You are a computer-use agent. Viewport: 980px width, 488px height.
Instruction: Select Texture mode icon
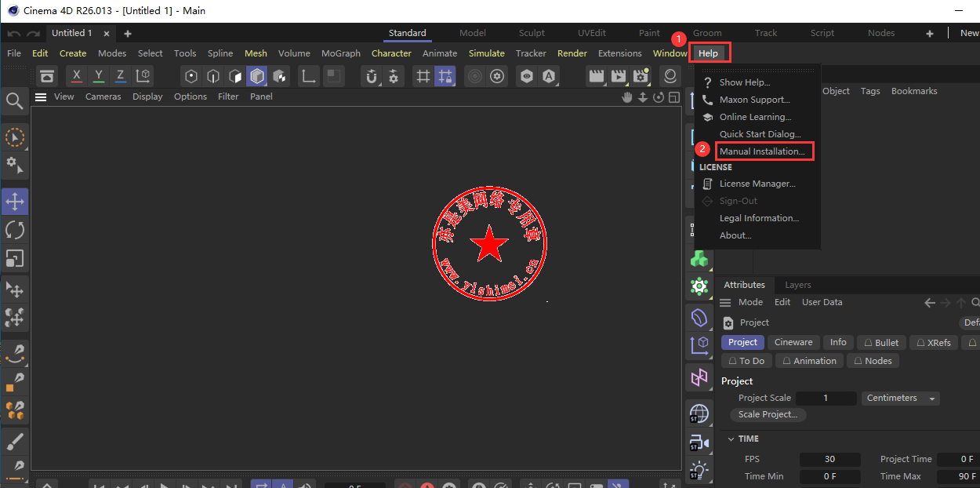point(278,76)
